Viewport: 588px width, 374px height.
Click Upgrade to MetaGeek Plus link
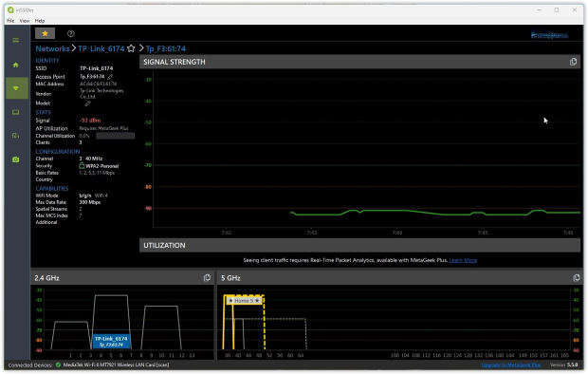click(511, 365)
